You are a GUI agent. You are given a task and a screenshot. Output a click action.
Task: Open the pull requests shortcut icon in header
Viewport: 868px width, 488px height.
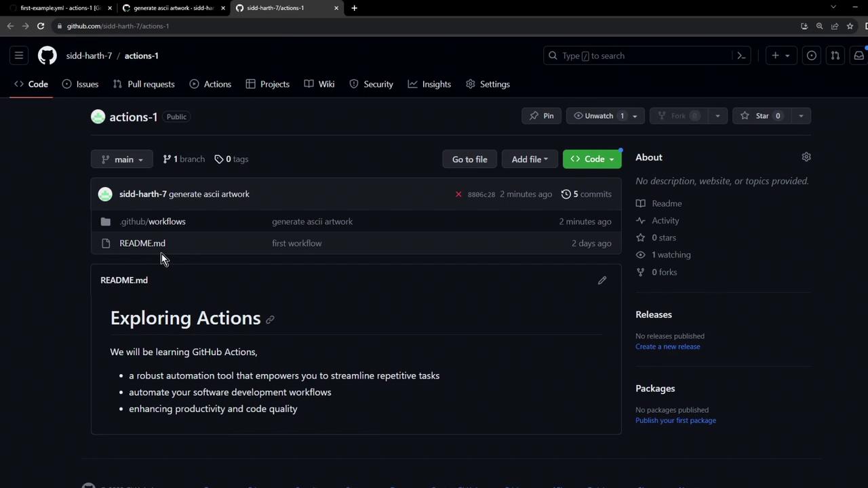[835, 56]
